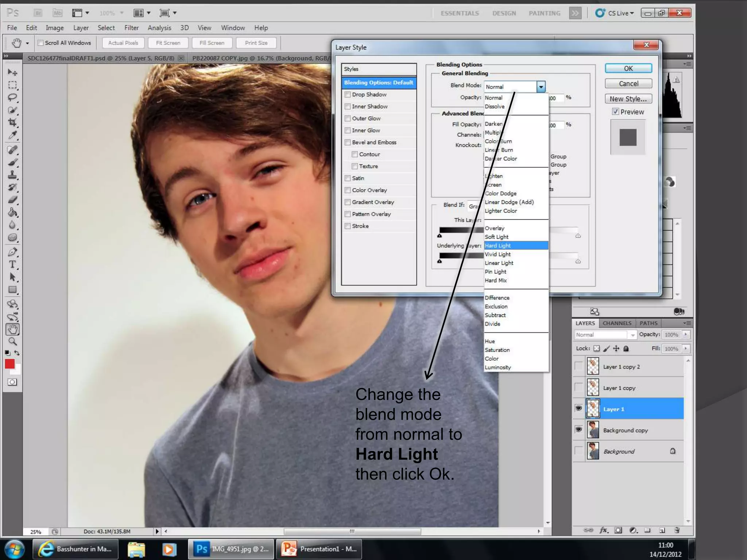Screen dimensions: 747x560
Task: Select the Eyedropper tool
Action: pyautogui.click(x=12, y=135)
